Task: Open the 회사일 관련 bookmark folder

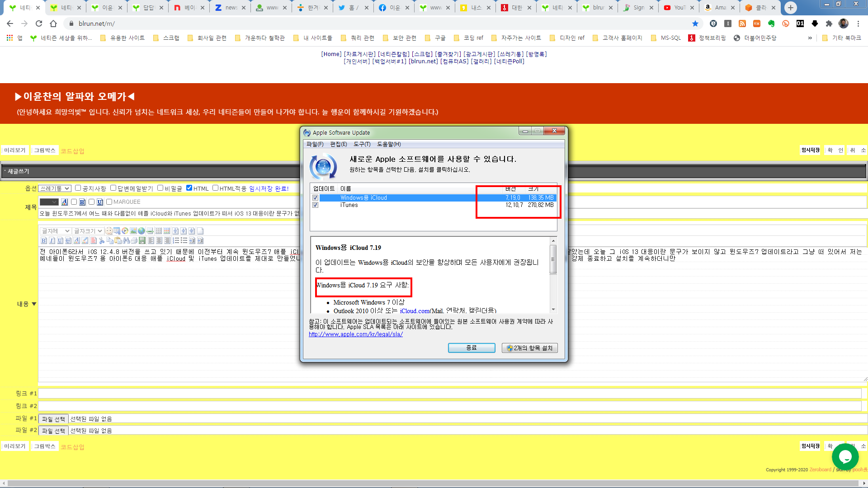Action: (x=207, y=38)
